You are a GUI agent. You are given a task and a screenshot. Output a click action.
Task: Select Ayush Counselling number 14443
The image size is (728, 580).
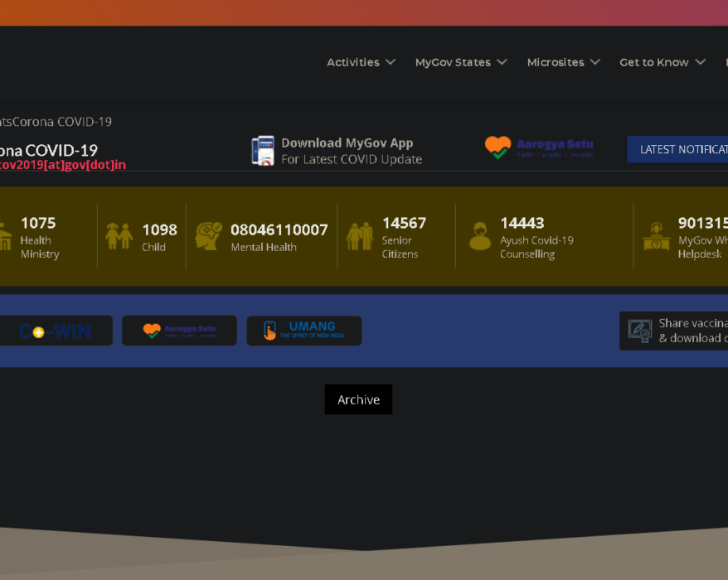tap(522, 223)
